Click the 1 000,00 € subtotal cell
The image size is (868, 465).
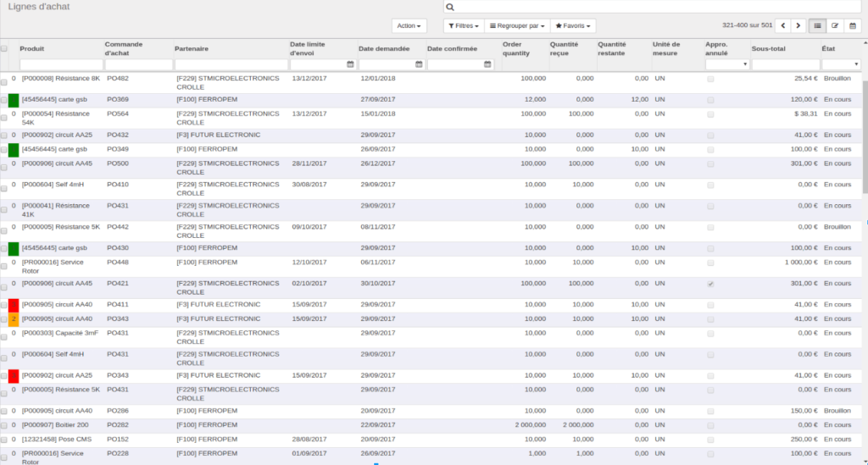(x=801, y=263)
